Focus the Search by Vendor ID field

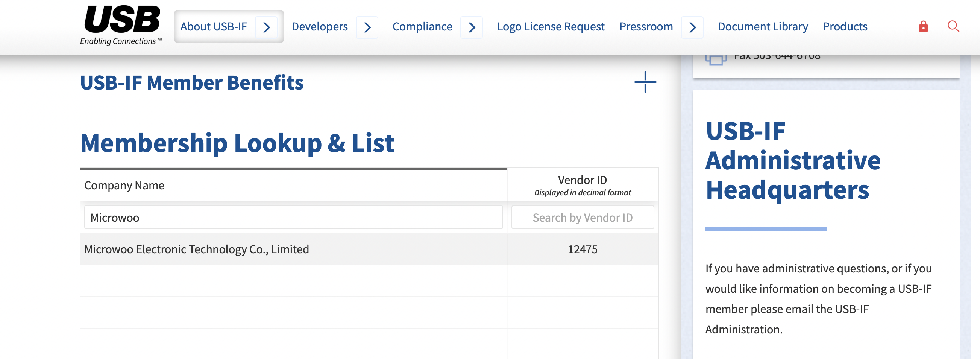[x=582, y=218]
